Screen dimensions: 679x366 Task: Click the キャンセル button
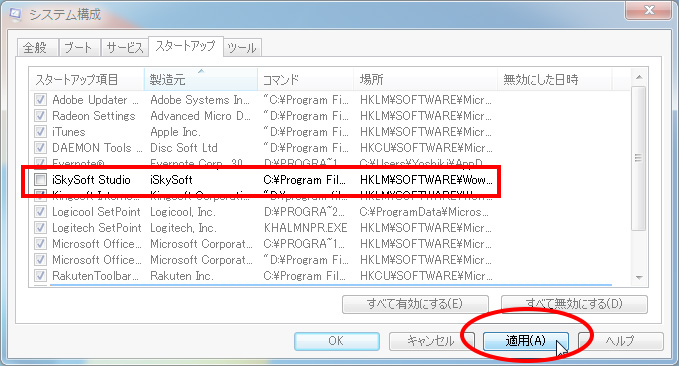point(432,341)
